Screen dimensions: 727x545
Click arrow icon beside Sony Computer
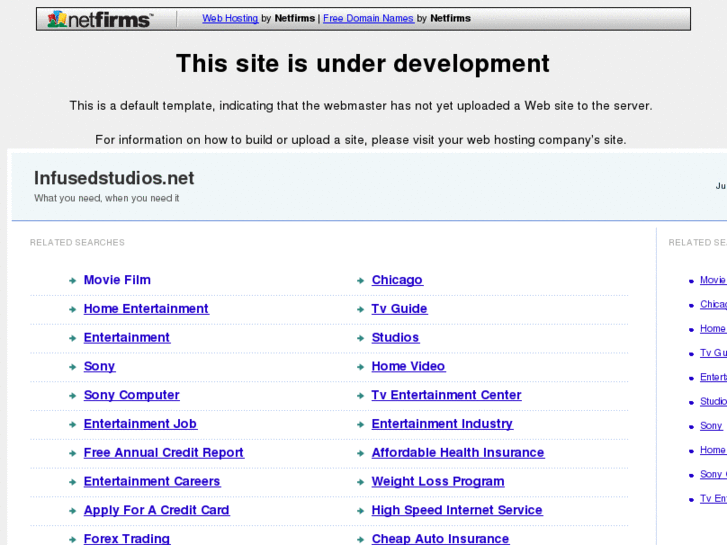[72, 396]
